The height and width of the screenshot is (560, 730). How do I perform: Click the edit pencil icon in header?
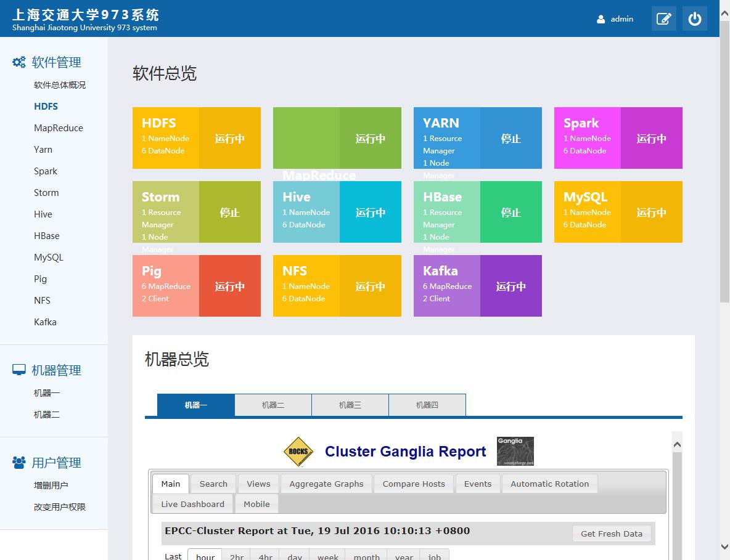(663, 19)
